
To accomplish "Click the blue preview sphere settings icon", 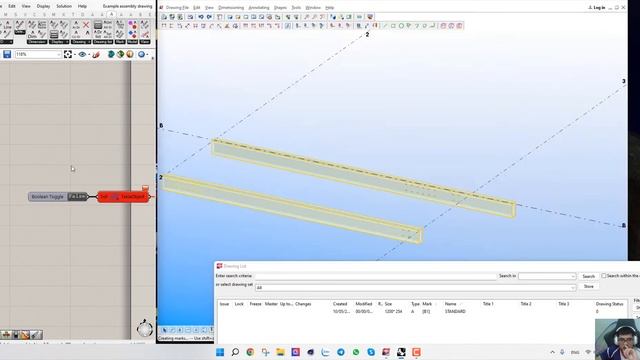I will pyautogui.click(x=141, y=54).
